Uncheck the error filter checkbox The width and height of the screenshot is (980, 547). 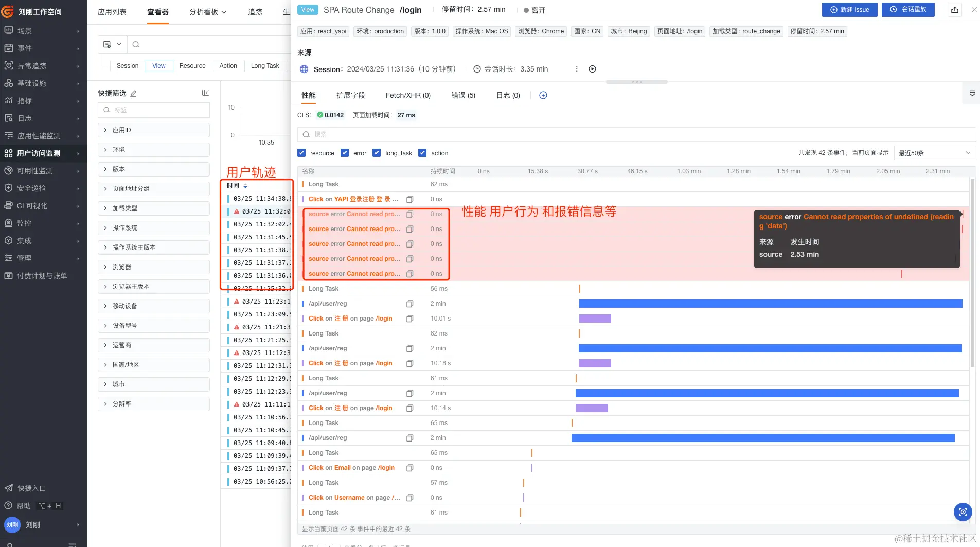click(345, 153)
